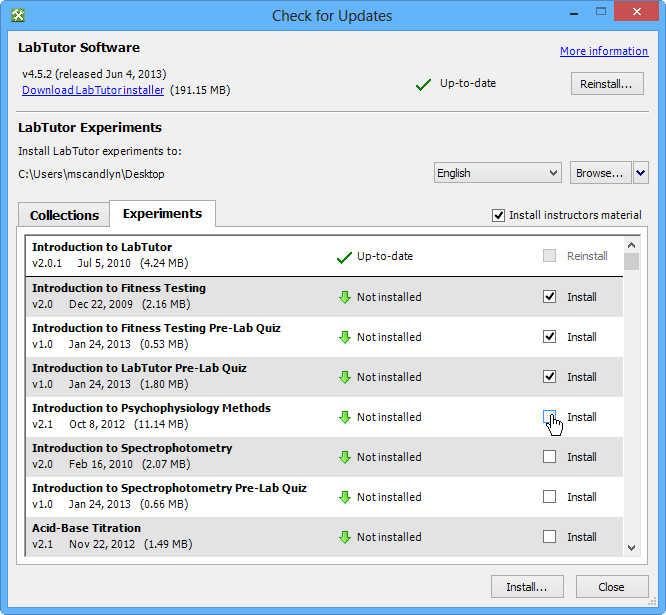Screen dimensions: 666x615
Task: Click green checkmark icon in Introduction to LabTutor row
Action: click(345, 257)
